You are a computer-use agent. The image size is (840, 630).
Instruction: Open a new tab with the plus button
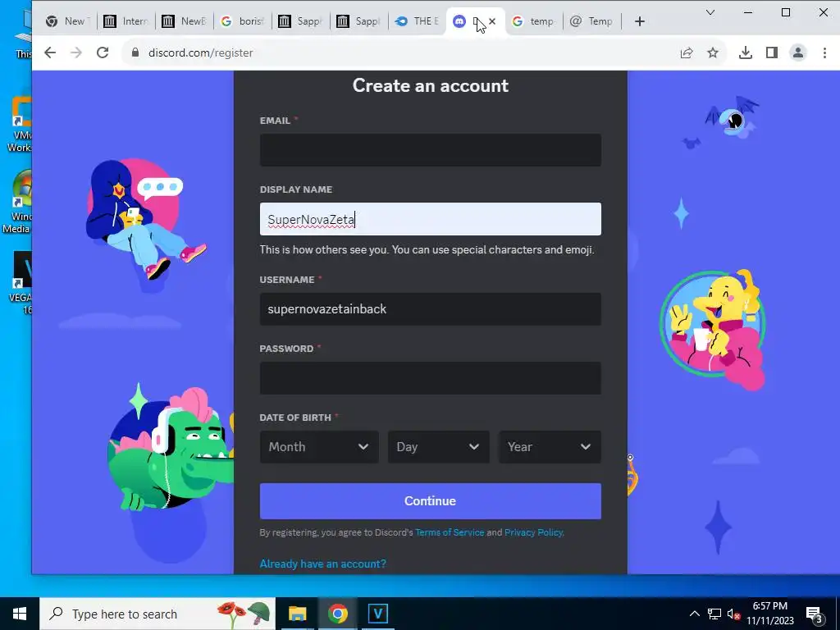[639, 21]
